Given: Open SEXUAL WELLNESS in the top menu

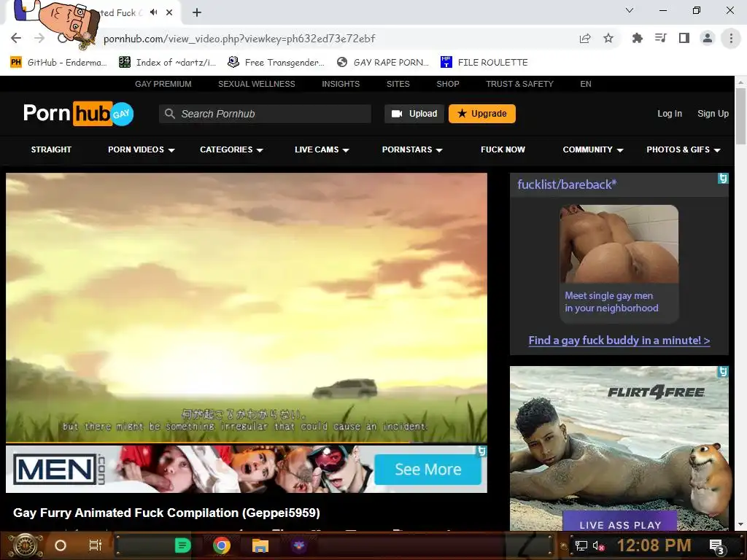Looking at the screenshot, I should coord(256,84).
